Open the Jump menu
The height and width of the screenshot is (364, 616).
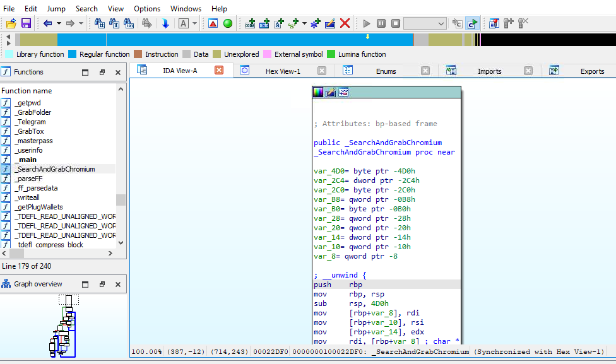(x=56, y=9)
